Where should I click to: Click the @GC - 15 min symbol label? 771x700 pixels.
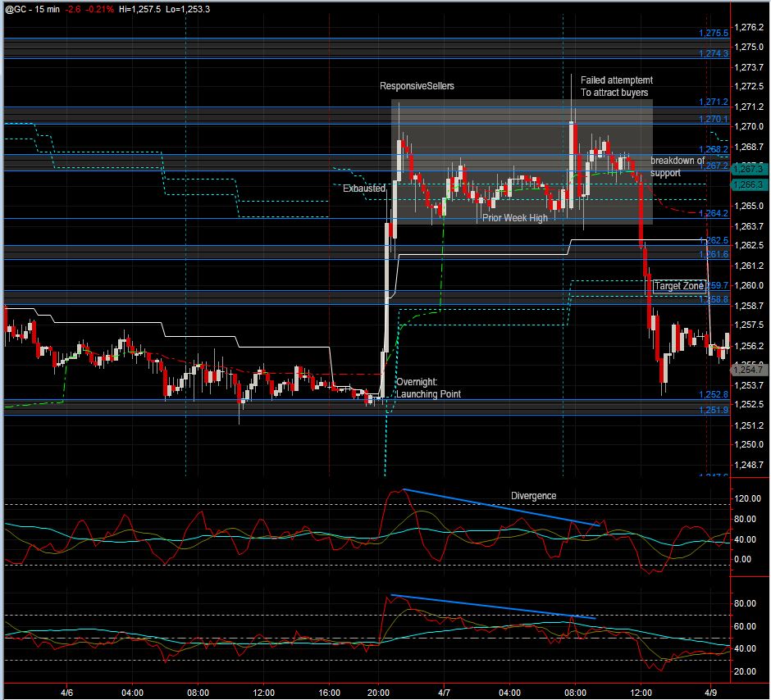pyautogui.click(x=33, y=9)
